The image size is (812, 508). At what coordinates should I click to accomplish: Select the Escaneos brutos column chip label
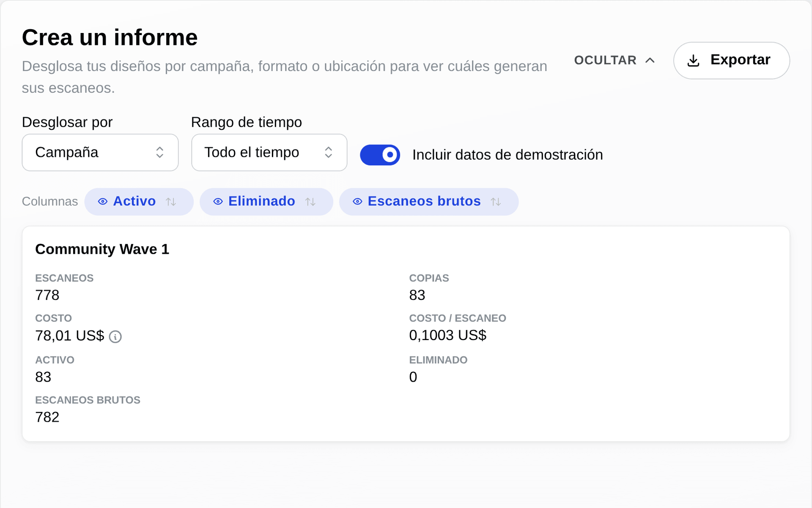pos(424,201)
